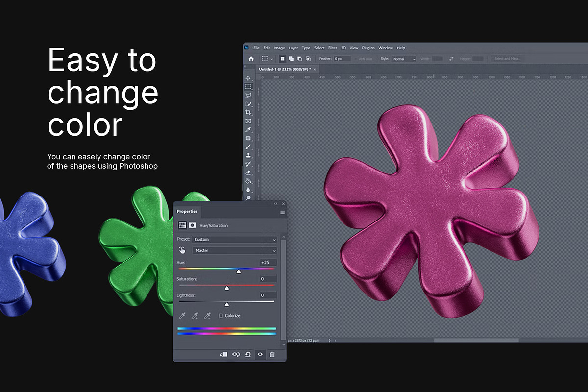Screen dimensions: 588x392
Task: Select the Frame tool
Action: coord(248,121)
